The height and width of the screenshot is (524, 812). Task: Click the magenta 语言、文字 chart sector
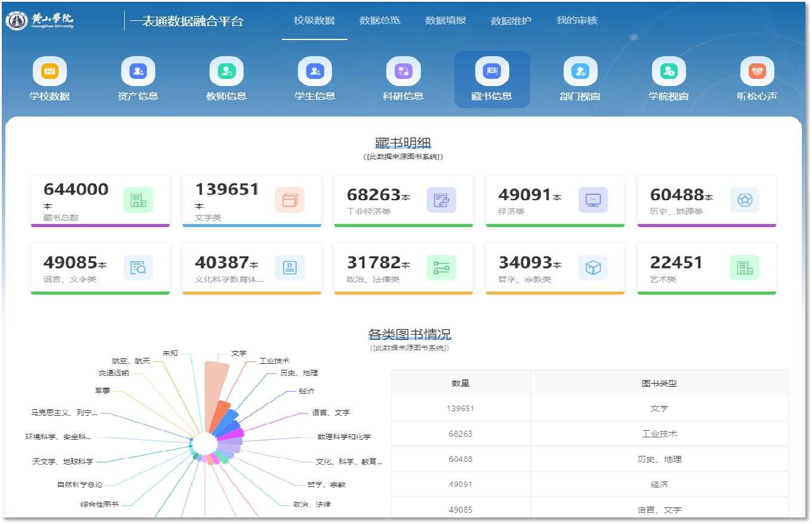[x=233, y=434]
